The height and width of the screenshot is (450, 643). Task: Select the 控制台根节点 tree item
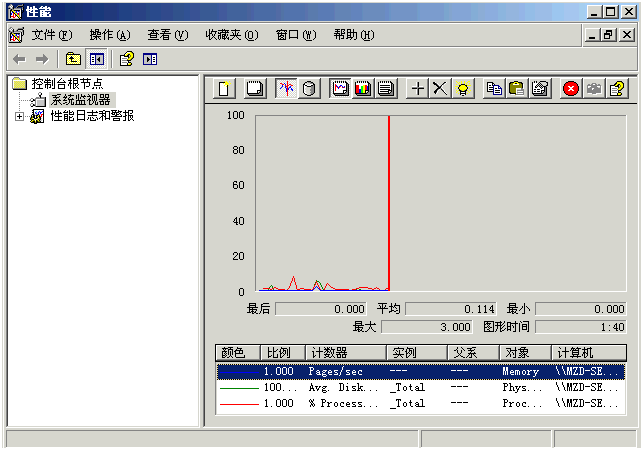click(67, 84)
